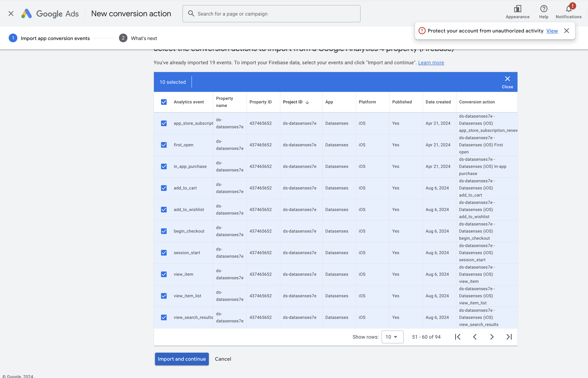588x378 pixels.
Task: Uncheck the add_to_cart row checkbox
Action: click(164, 188)
